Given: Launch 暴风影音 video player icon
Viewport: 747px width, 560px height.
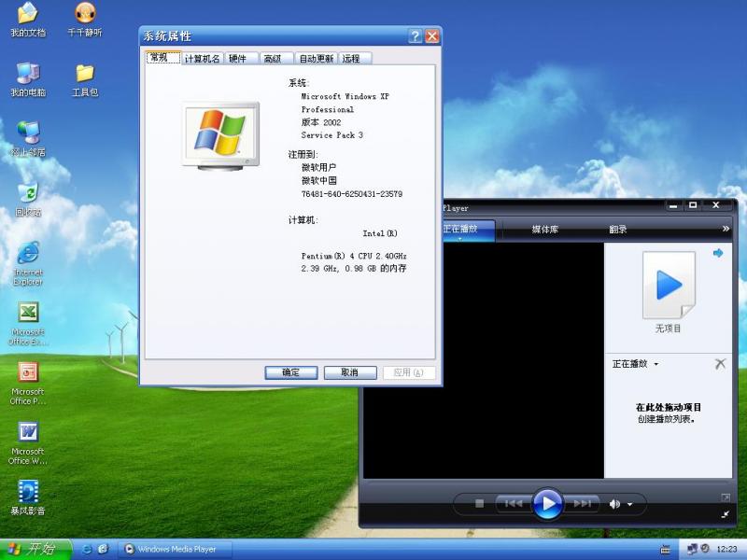Looking at the screenshot, I should pos(28,497).
